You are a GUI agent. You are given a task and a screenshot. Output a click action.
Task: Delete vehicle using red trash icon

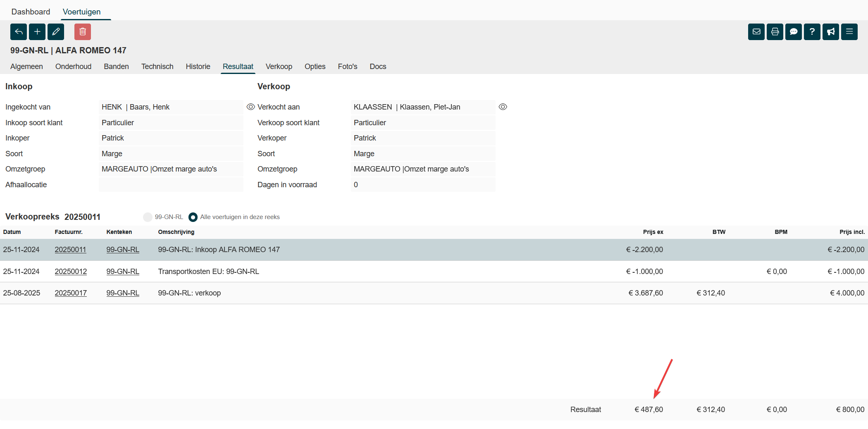[83, 32]
